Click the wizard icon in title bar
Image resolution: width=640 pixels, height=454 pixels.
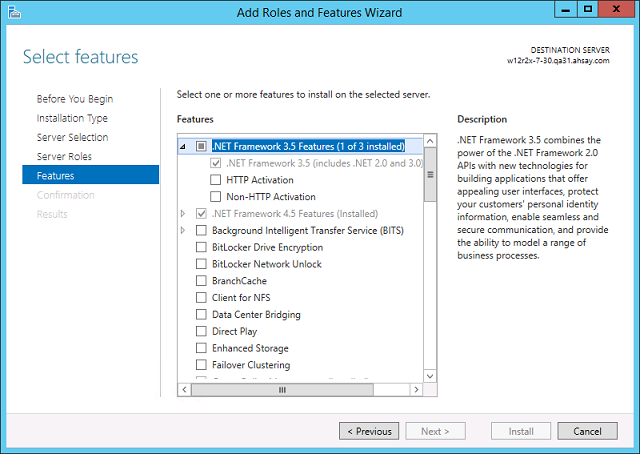tap(12, 12)
